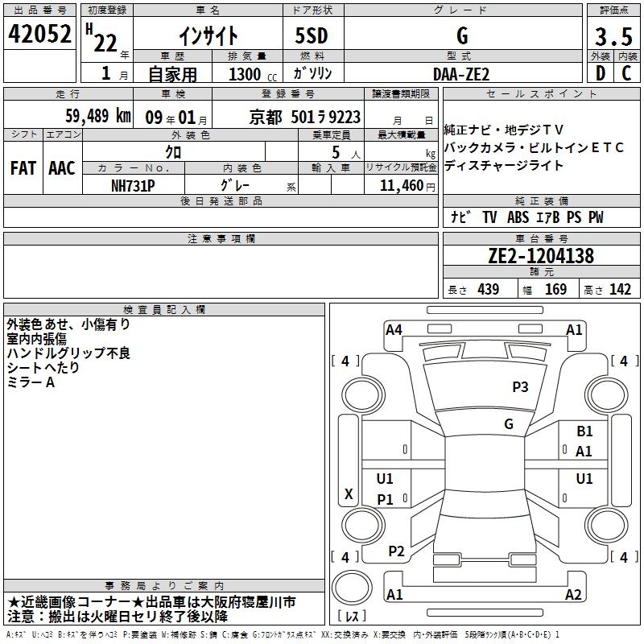Select fuel type ガソリン

point(312,73)
